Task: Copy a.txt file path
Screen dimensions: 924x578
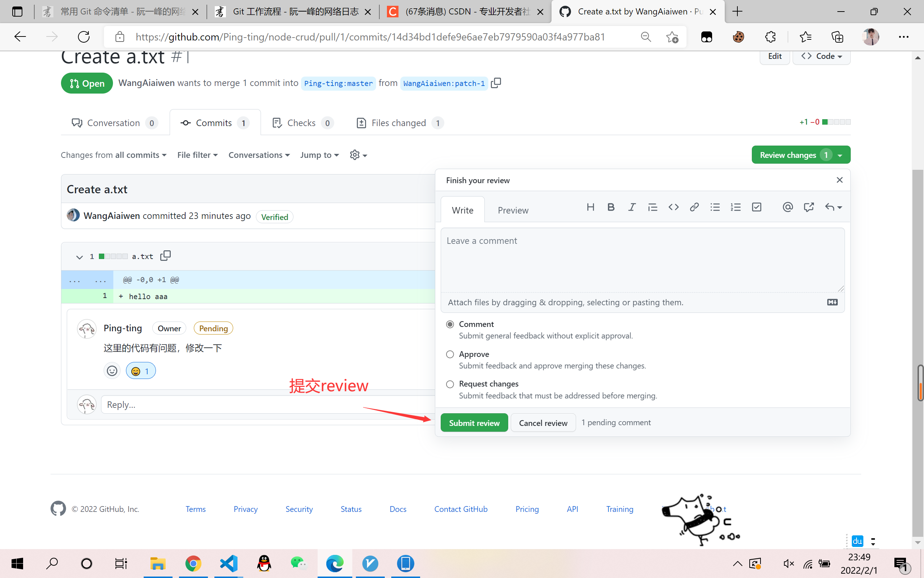Action: [165, 255]
